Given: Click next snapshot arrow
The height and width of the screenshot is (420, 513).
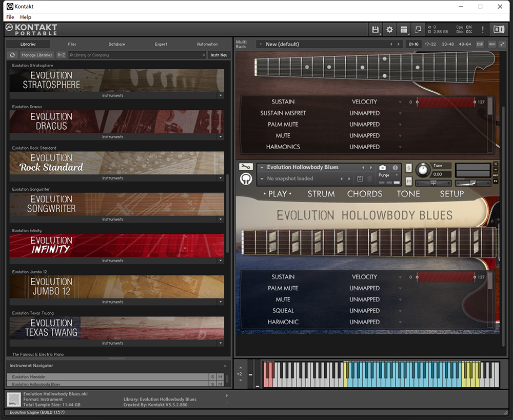Looking at the screenshot, I should [x=349, y=178].
